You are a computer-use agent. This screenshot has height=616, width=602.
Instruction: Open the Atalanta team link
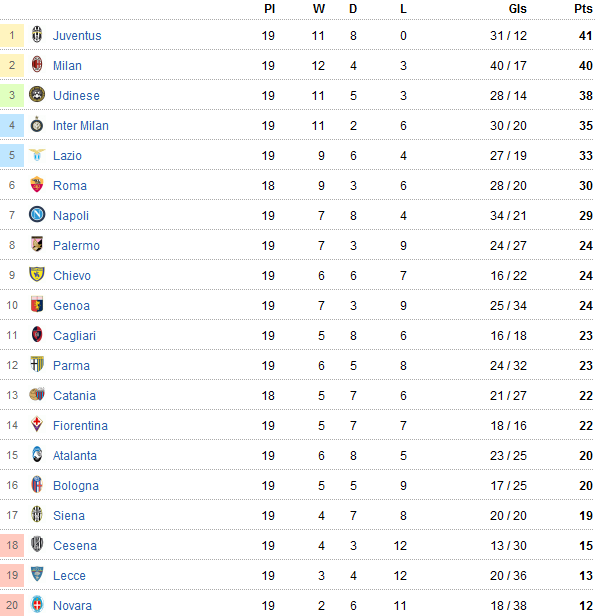coord(75,456)
